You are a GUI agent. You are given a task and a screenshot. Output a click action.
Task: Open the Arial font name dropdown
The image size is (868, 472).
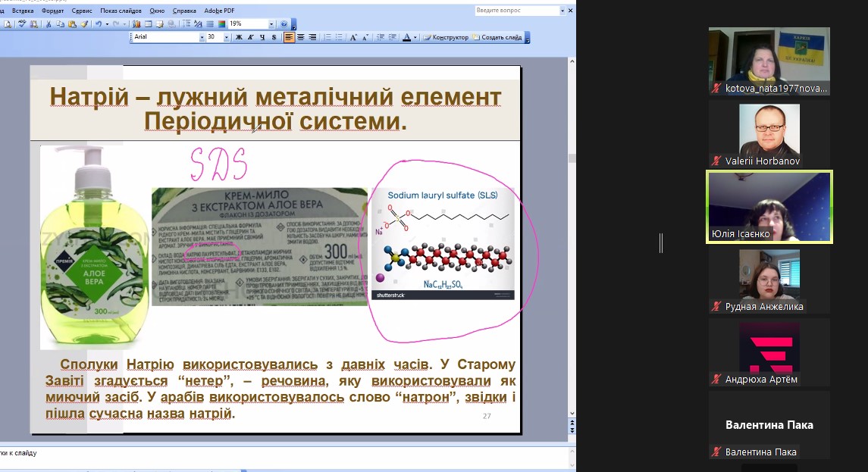[202, 38]
